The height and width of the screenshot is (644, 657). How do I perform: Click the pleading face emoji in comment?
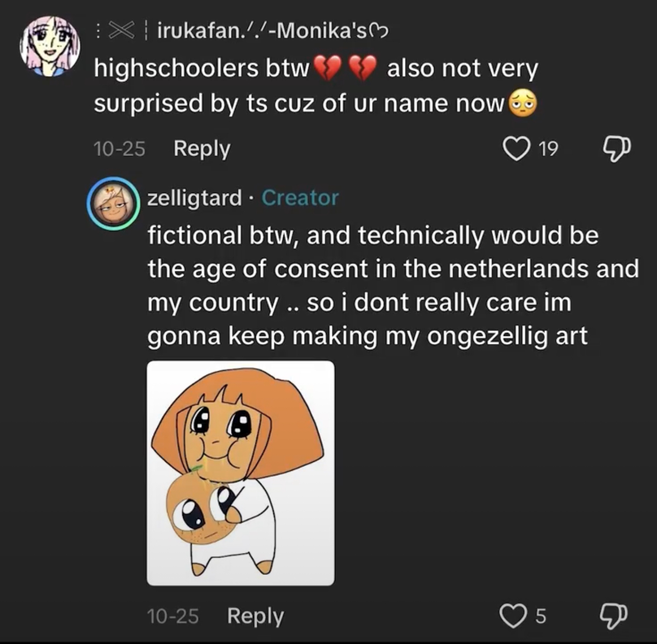click(522, 104)
